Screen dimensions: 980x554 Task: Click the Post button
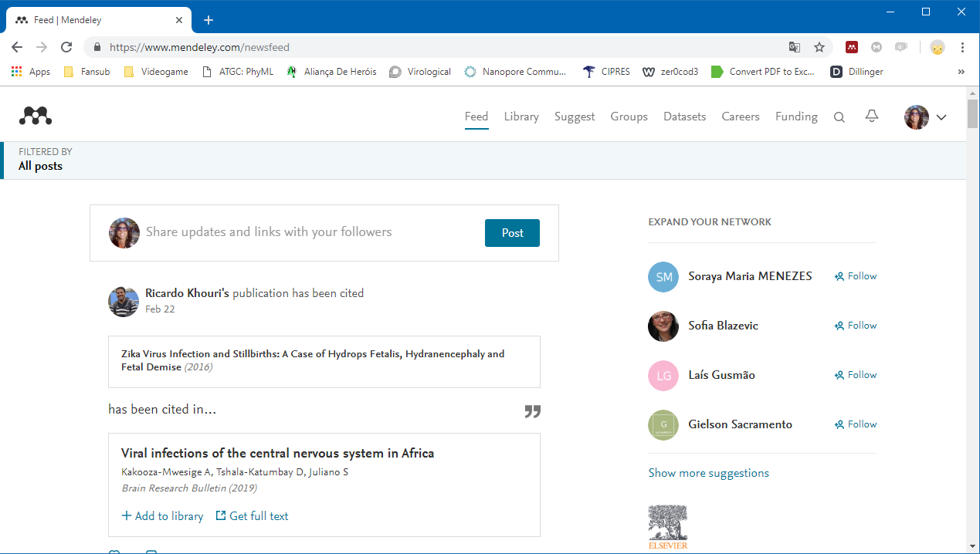[512, 233]
